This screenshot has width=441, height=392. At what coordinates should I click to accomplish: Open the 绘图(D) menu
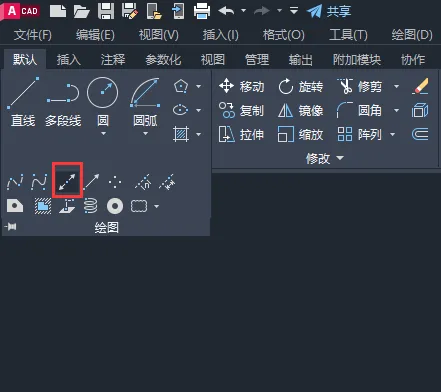click(x=412, y=35)
